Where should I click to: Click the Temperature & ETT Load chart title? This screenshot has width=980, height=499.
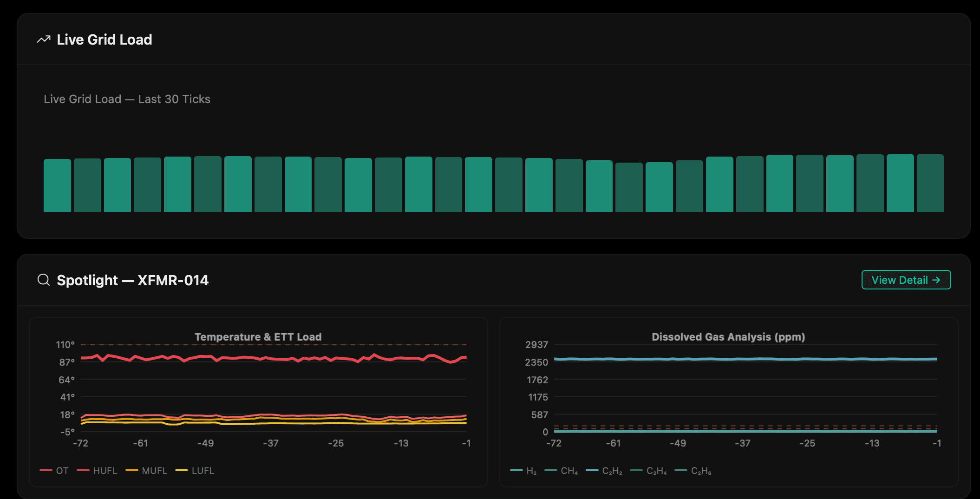click(x=258, y=336)
